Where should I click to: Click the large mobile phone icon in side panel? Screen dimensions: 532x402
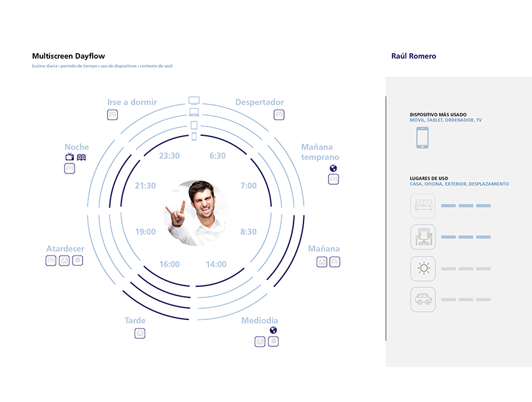coord(422,138)
